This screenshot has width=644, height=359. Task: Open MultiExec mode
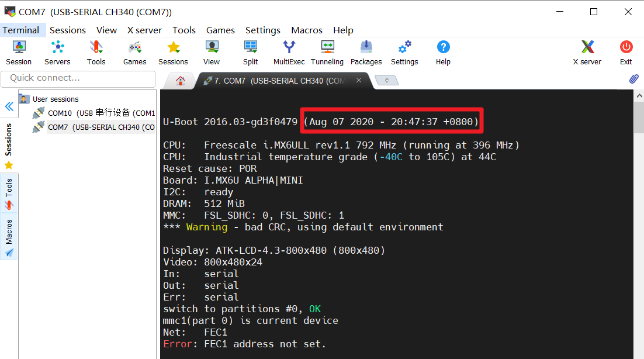click(x=289, y=51)
